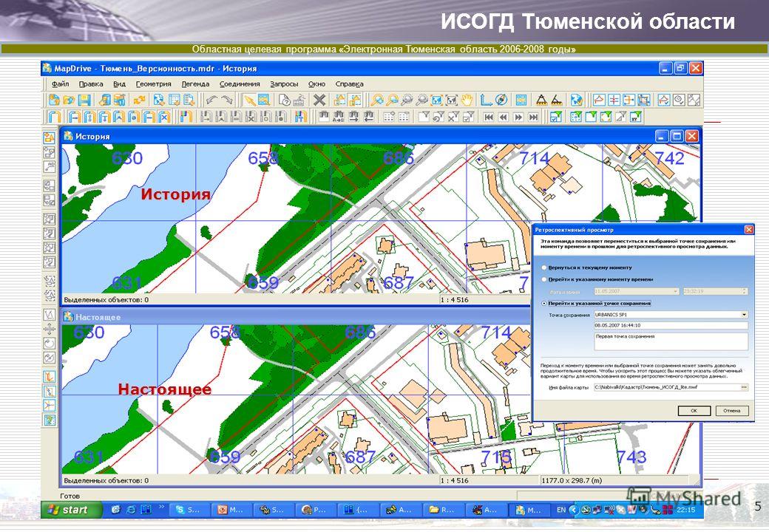Click the browse '...' button for map file
The image size is (769, 532).
click(745, 387)
